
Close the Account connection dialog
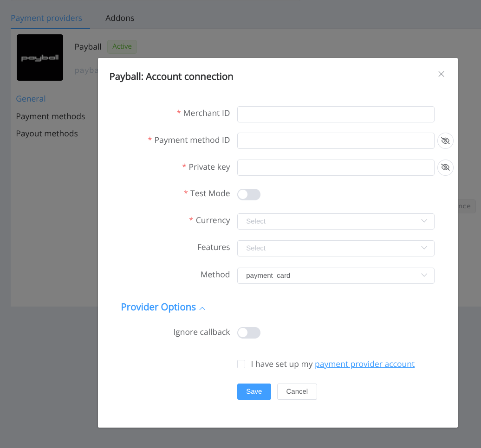[x=441, y=74]
